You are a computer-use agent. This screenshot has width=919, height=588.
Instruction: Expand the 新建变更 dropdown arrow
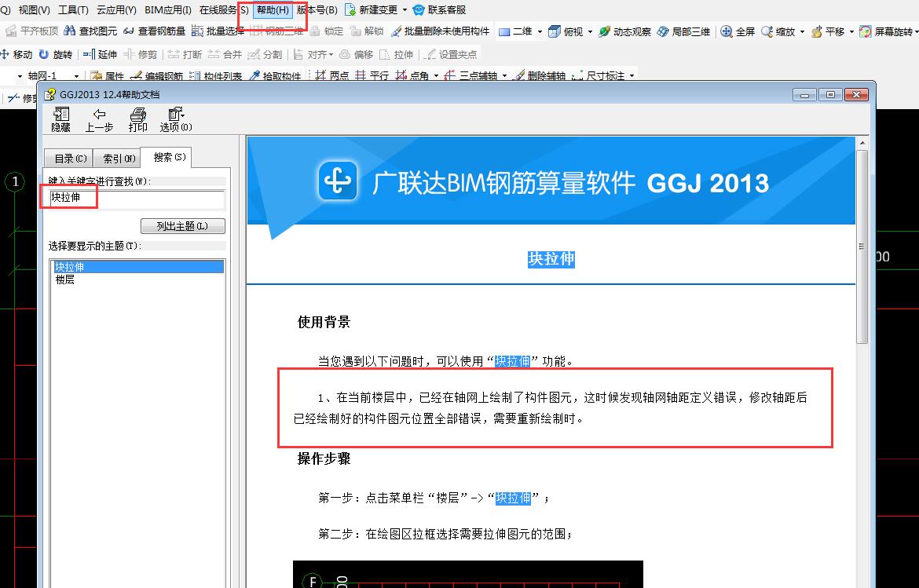[405, 10]
